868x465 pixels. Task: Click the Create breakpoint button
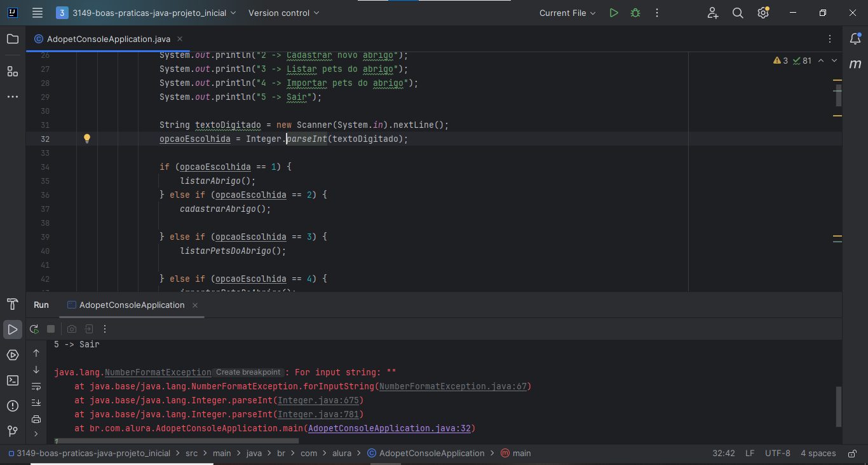tap(248, 372)
